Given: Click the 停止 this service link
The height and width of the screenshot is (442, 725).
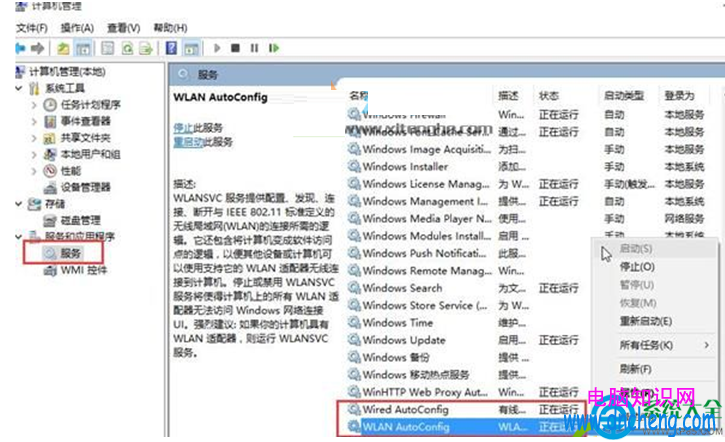Looking at the screenshot, I should click(x=183, y=128).
